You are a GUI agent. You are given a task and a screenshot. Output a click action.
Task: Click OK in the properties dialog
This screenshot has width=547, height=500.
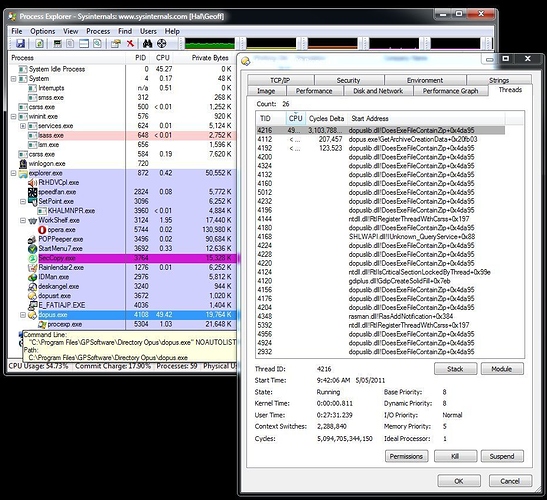coord(459,481)
